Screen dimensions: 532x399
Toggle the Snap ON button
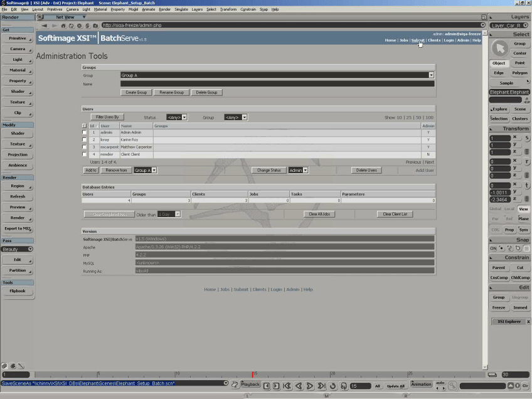(x=494, y=248)
